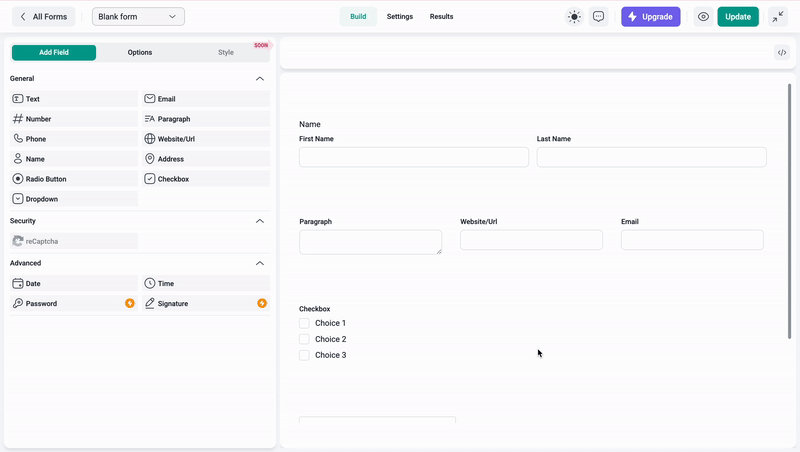Viewport: 800px width, 452px height.
Task: Open the embed code icon
Action: tap(782, 53)
